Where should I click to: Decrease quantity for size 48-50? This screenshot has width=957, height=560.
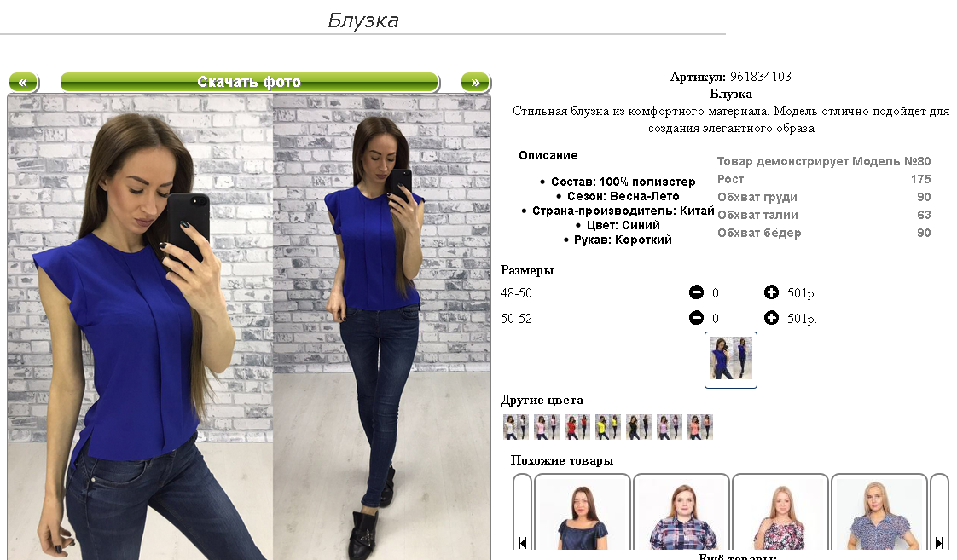tap(696, 293)
